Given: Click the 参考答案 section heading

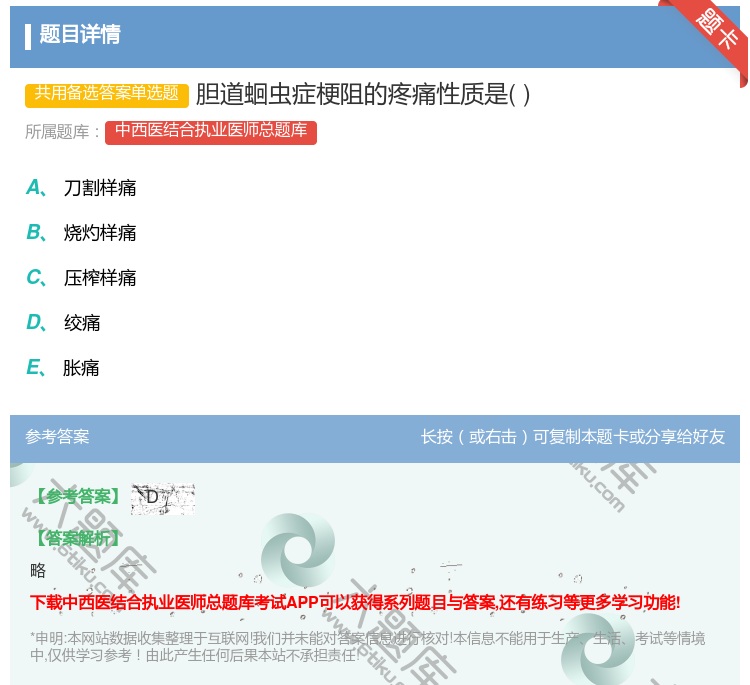Looking at the screenshot, I should pos(57,437).
